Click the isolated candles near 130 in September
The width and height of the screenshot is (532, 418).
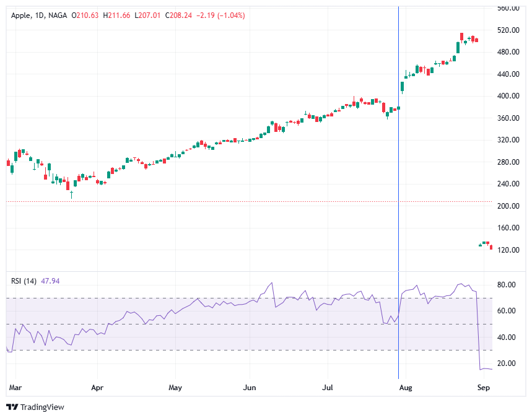point(486,245)
